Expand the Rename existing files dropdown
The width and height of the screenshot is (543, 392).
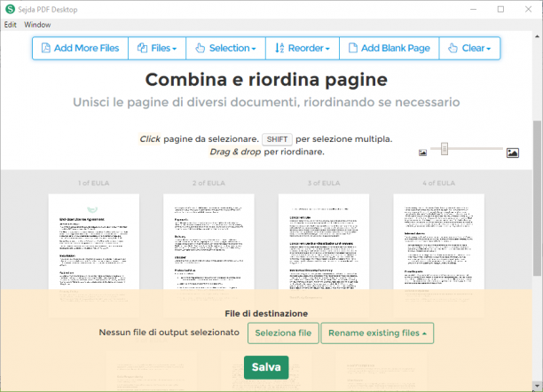[377, 333]
